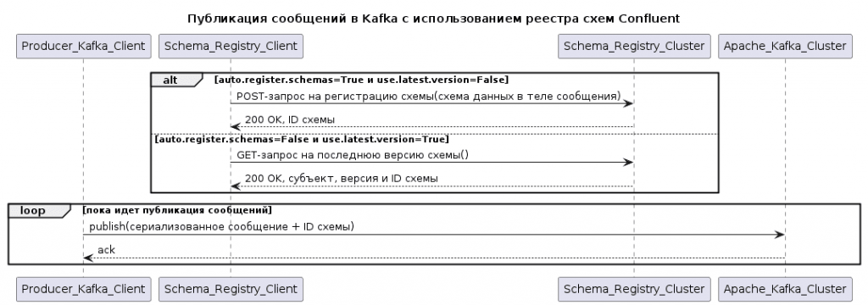Screen dimensions: 868x305
Task: Select the top Apache_Kafka_Cluster participant box
Action: point(784,46)
